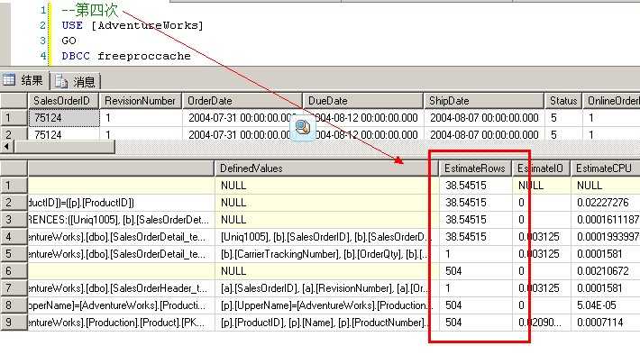Screen dimensions: 640x364
Task: Click DueDate cell in first result row
Action: (363, 118)
